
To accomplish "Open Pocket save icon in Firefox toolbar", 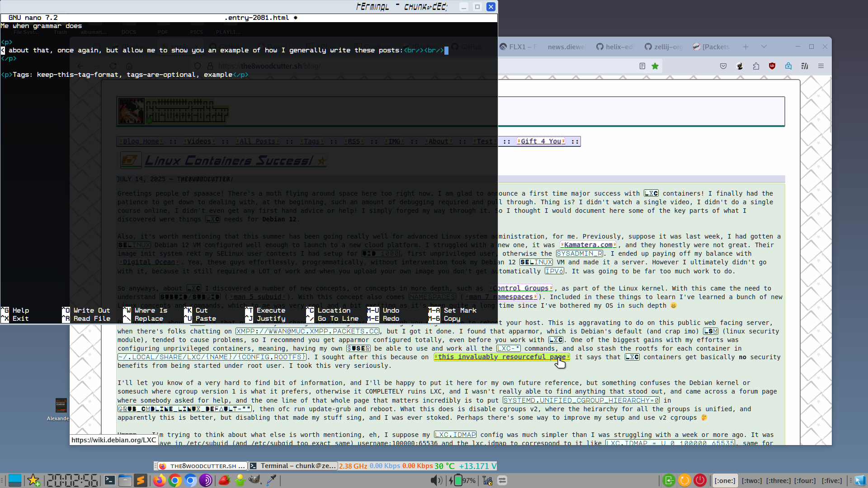I will [723, 66].
